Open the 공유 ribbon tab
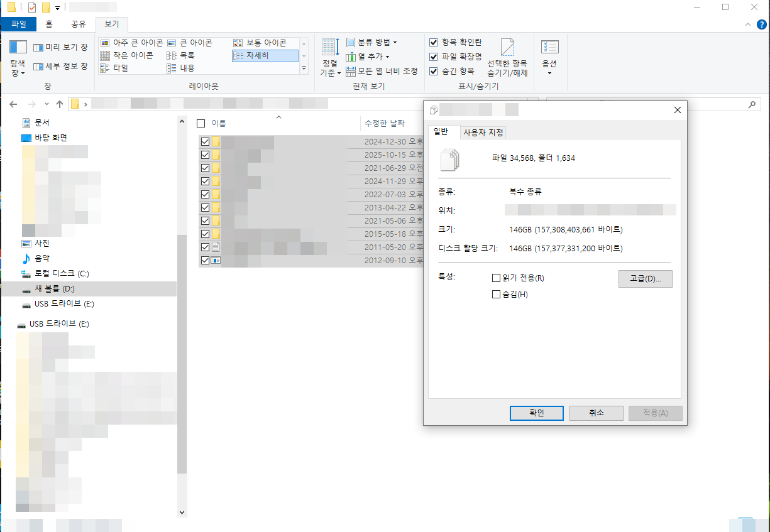This screenshot has height=532, width=770. click(x=79, y=24)
